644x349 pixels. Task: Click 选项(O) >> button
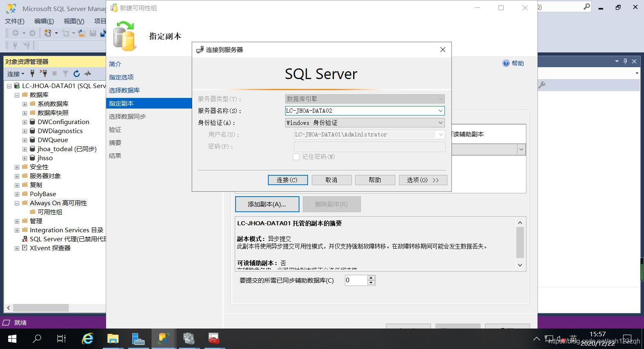click(423, 180)
